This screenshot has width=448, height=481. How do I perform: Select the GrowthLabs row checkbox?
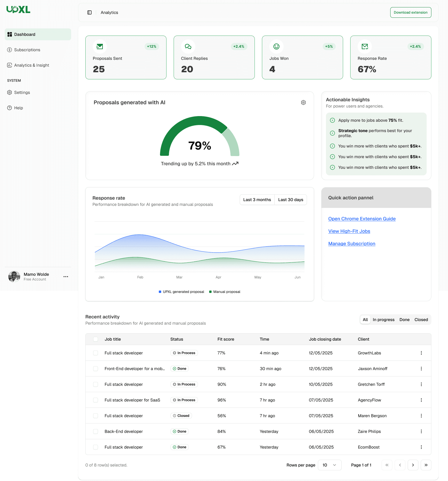pyautogui.click(x=95, y=353)
